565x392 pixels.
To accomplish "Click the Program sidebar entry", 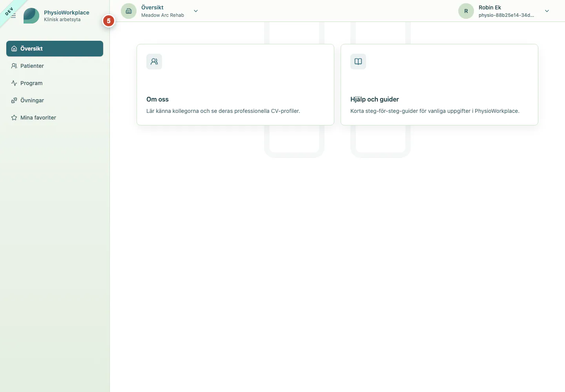I will point(55,83).
